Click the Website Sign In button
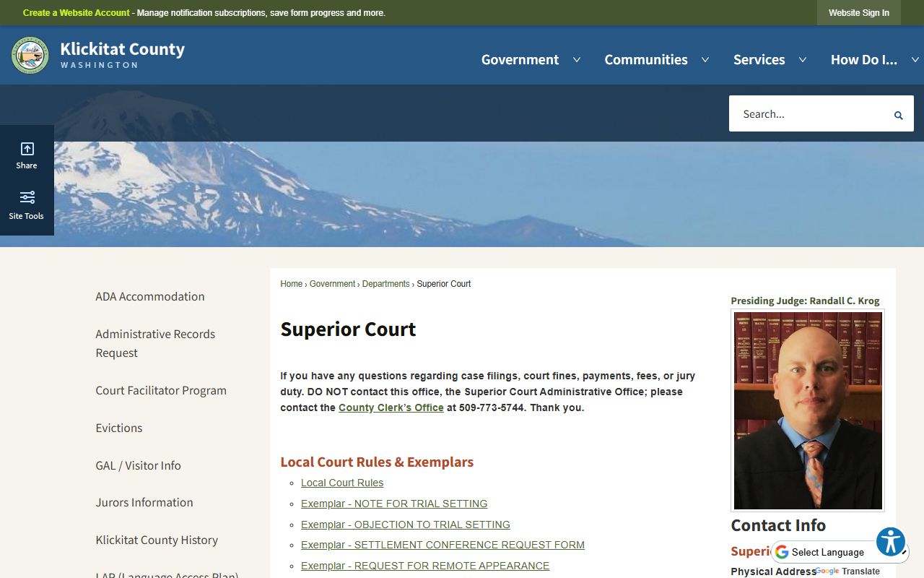Screen dimensions: 924x578 (x=859, y=13)
